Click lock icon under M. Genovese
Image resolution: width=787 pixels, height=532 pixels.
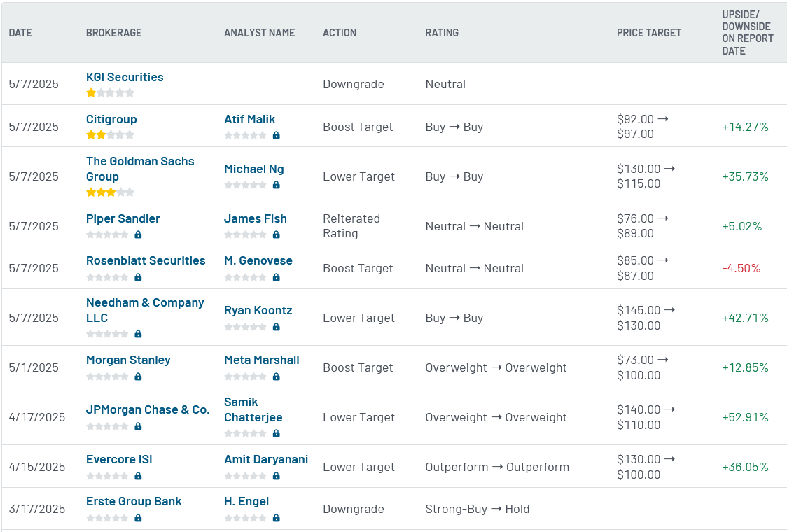tap(276, 277)
